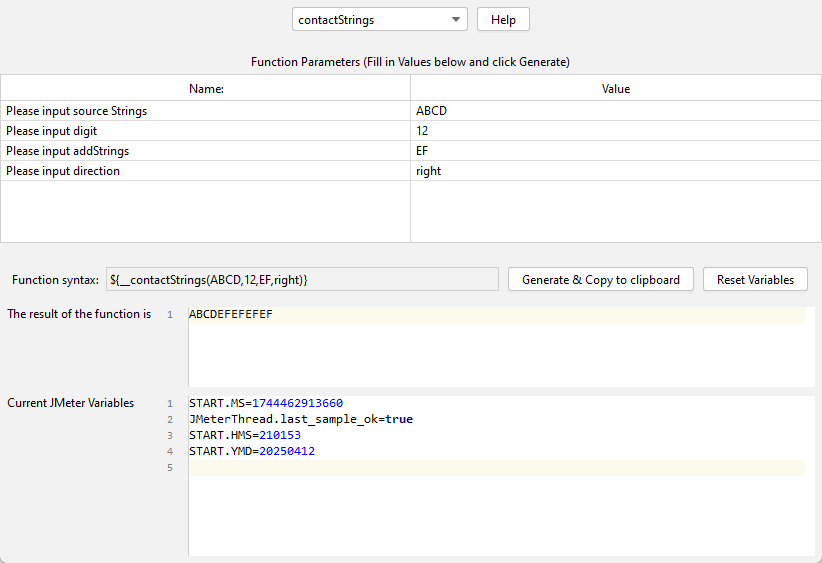Select the Value column header
The height and width of the screenshot is (563, 822).
[615, 89]
